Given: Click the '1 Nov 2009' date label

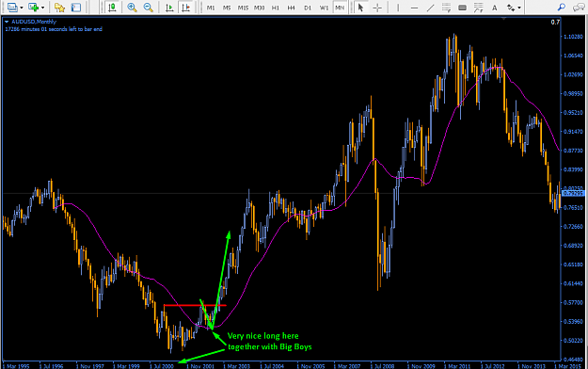Looking at the screenshot, I should click(x=421, y=366).
